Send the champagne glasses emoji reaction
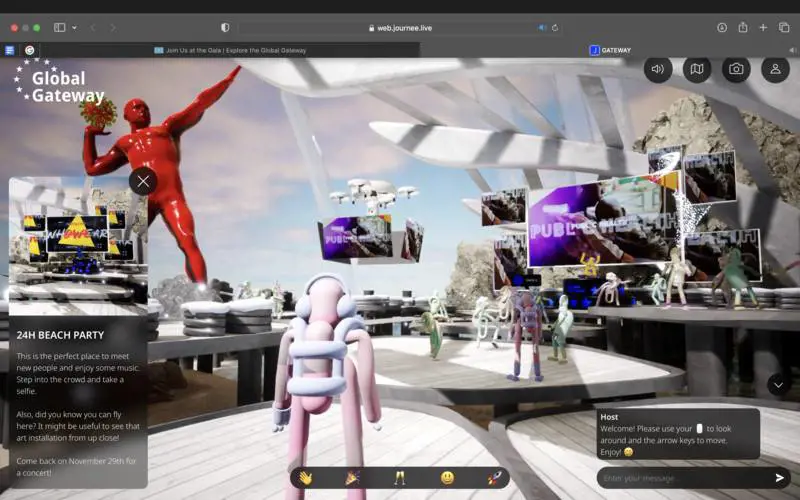The width and height of the screenshot is (800, 500). click(x=400, y=478)
